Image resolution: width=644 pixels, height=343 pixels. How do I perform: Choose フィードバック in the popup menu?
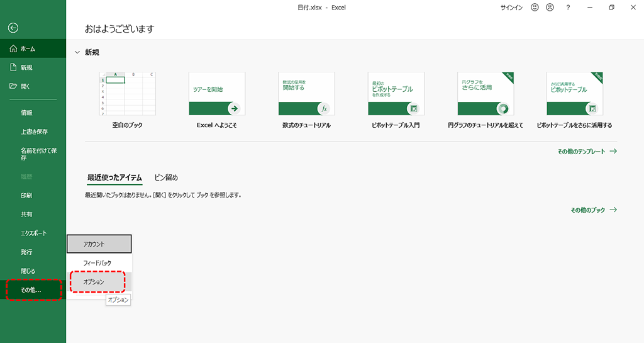click(x=99, y=263)
